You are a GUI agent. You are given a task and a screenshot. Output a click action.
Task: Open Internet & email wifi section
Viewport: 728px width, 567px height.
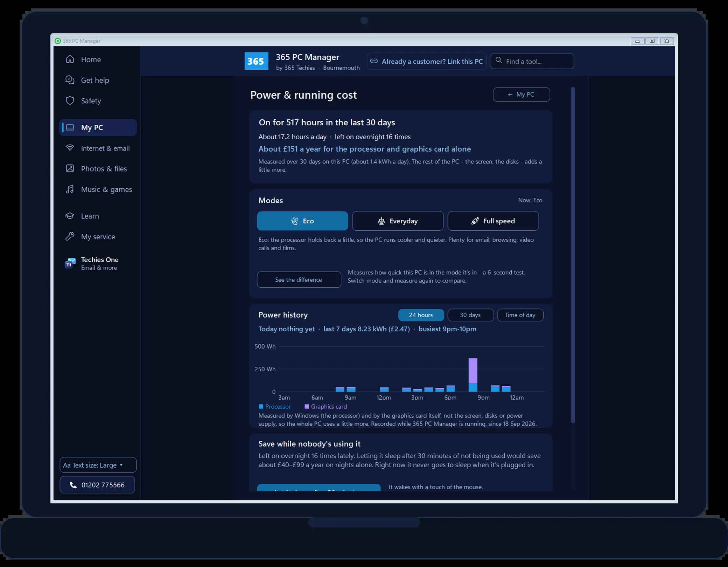click(98, 148)
